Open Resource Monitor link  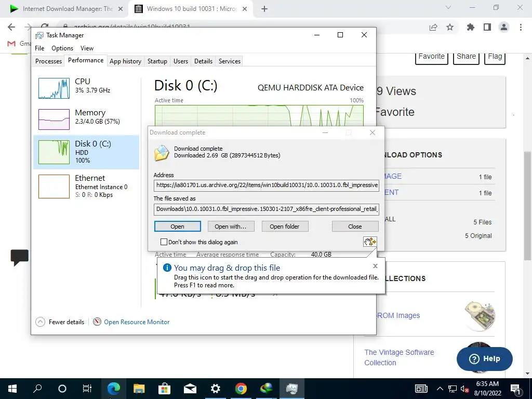(x=137, y=322)
